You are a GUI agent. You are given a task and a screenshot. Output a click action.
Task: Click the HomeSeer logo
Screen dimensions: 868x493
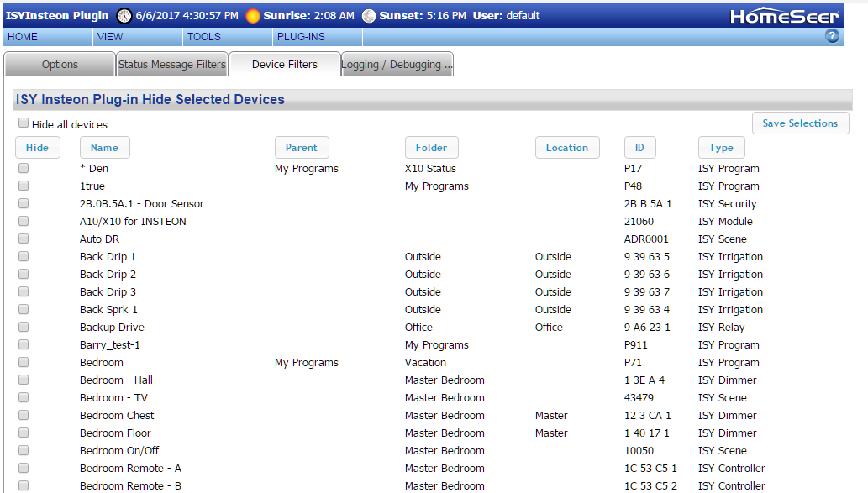tap(785, 17)
